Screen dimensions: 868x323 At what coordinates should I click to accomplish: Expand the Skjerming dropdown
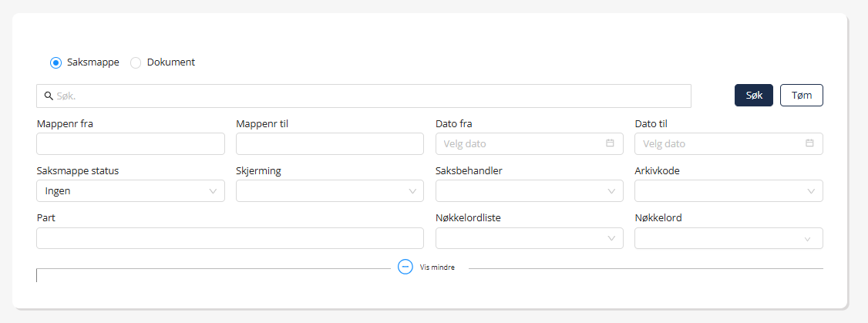[x=329, y=191]
